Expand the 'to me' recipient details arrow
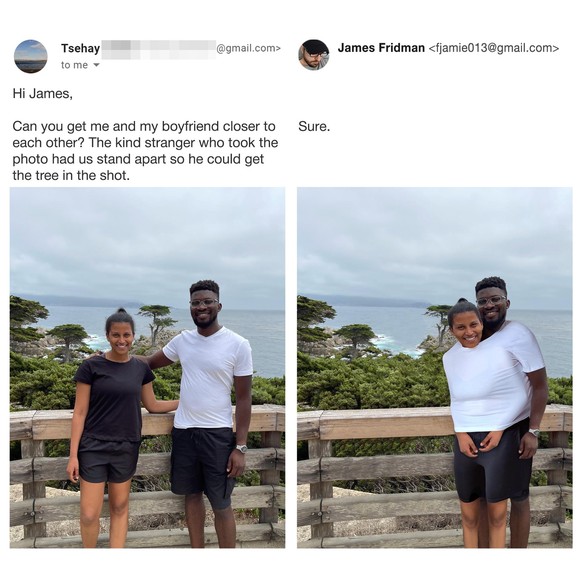The image size is (582, 582). point(97,65)
